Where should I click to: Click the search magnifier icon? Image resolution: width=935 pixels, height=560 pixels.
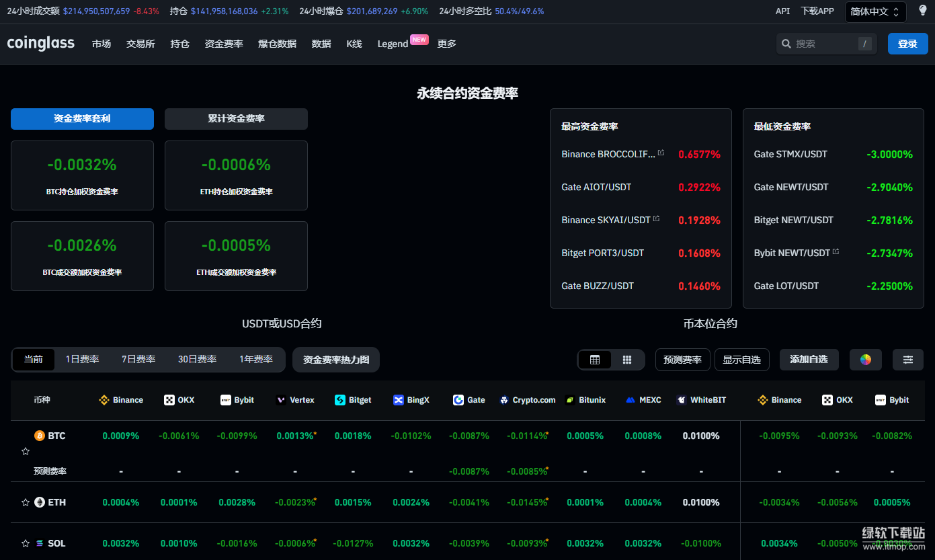(x=786, y=44)
